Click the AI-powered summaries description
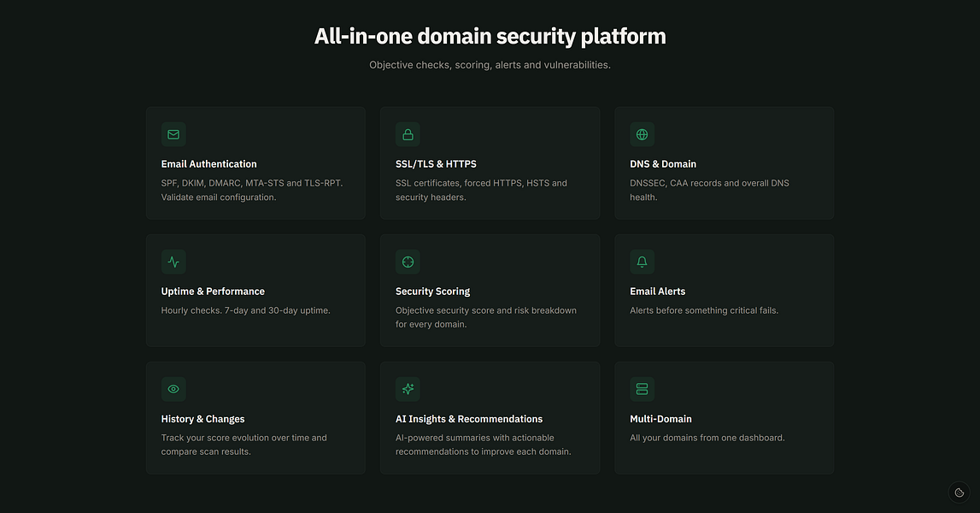 (x=483, y=445)
